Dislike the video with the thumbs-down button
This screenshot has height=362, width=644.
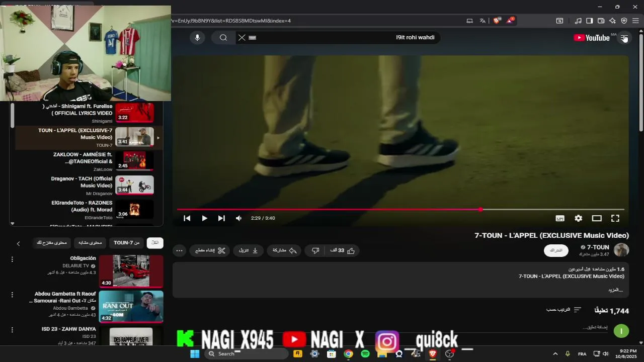[x=315, y=250]
